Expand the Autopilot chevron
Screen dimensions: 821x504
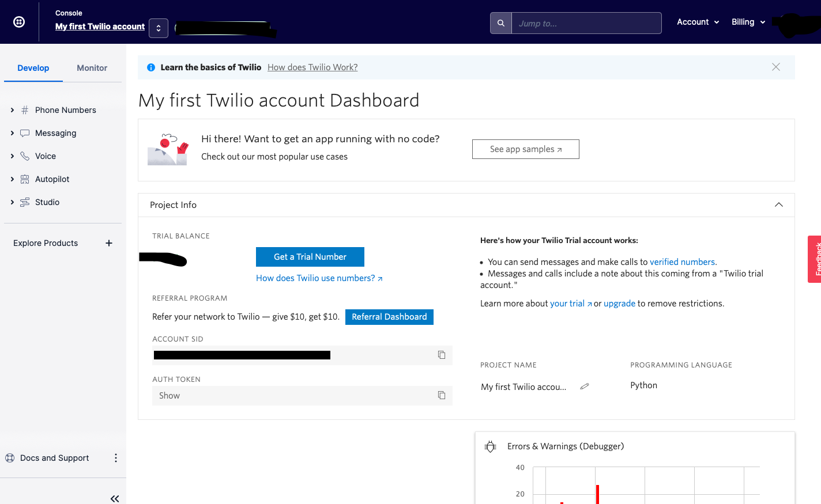click(12, 179)
